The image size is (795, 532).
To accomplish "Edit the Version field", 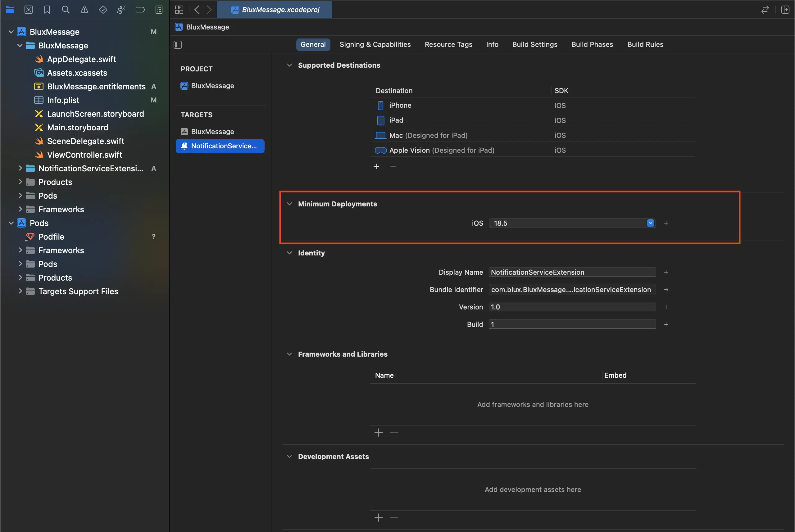I will (x=572, y=307).
